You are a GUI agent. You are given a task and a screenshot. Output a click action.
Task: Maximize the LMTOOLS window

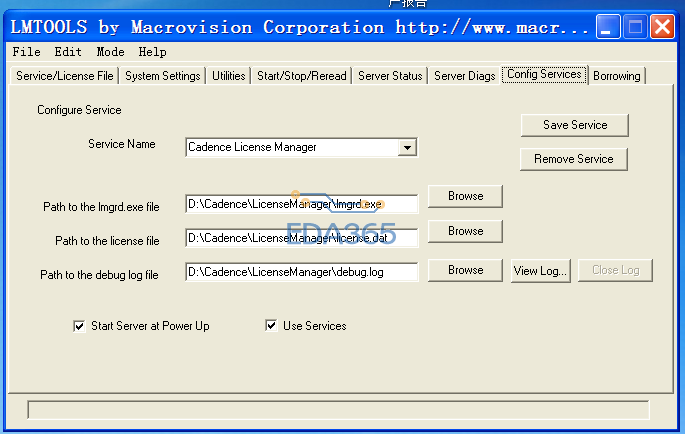[x=635, y=27]
